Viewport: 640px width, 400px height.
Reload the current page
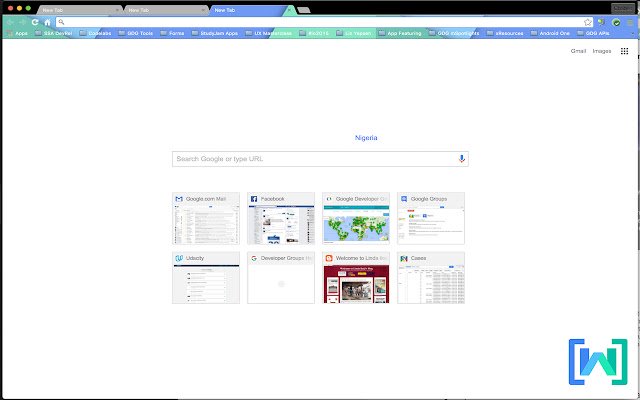click(x=35, y=22)
